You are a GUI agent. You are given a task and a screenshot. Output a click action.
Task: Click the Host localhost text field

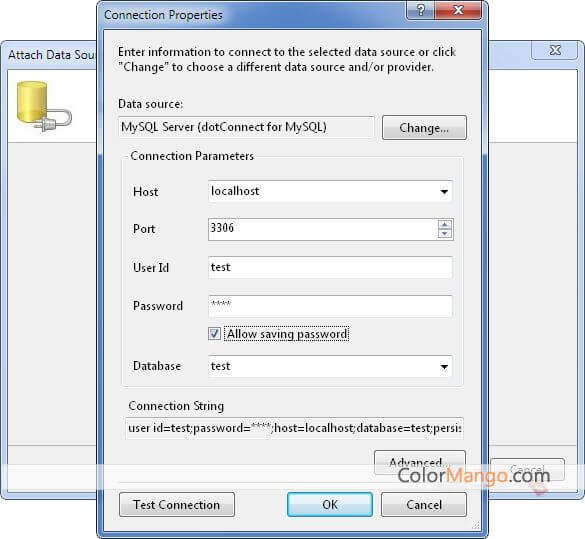point(323,191)
